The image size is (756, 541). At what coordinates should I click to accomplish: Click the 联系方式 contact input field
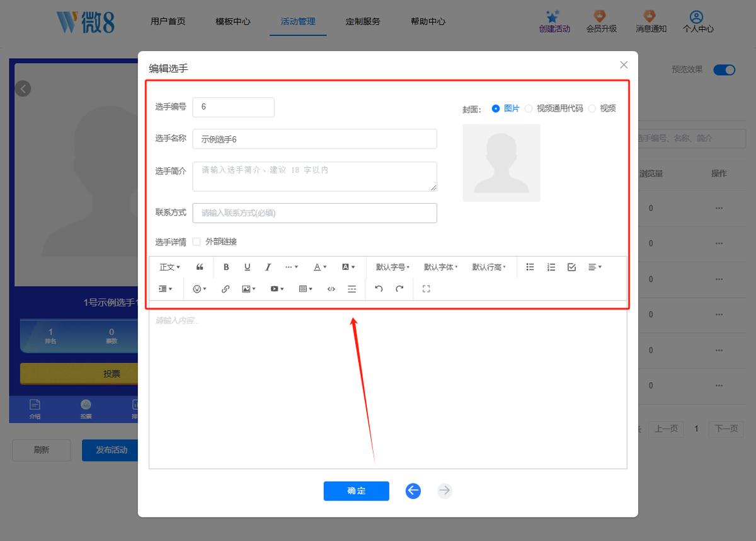(x=315, y=213)
